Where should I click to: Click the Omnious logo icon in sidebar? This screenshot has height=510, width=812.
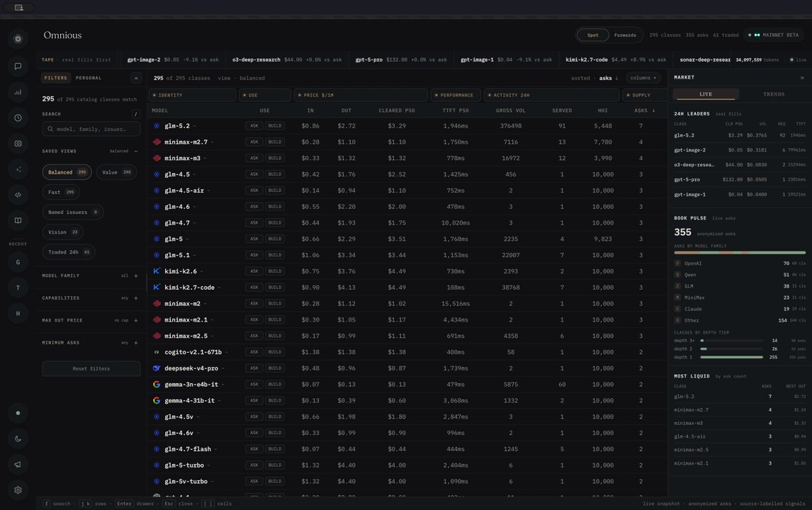pyautogui.click(x=18, y=39)
